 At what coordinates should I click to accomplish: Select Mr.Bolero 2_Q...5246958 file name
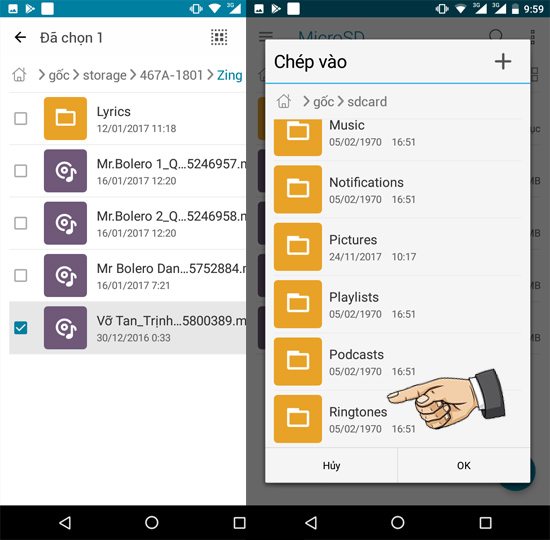point(172,216)
